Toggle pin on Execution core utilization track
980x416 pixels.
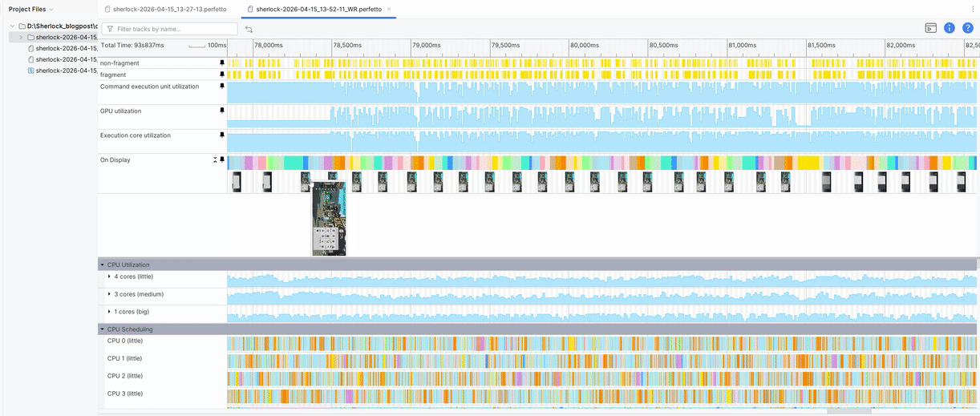click(x=222, y=135)
